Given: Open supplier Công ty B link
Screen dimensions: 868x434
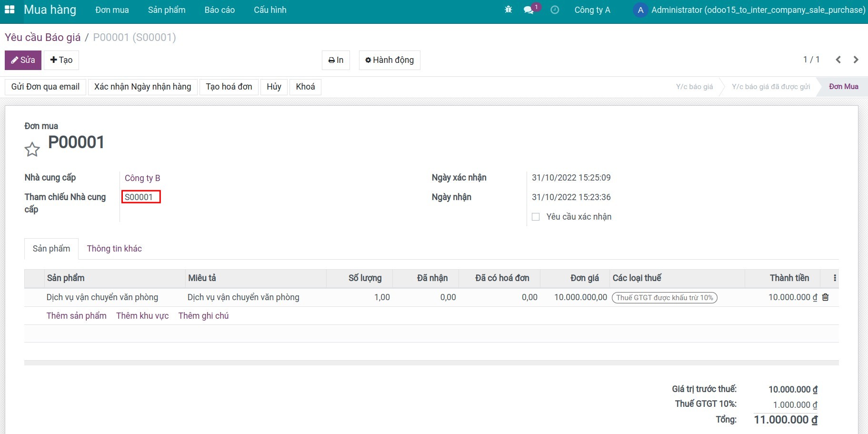Looking at the screenshot, I should [x=142, y=178].
